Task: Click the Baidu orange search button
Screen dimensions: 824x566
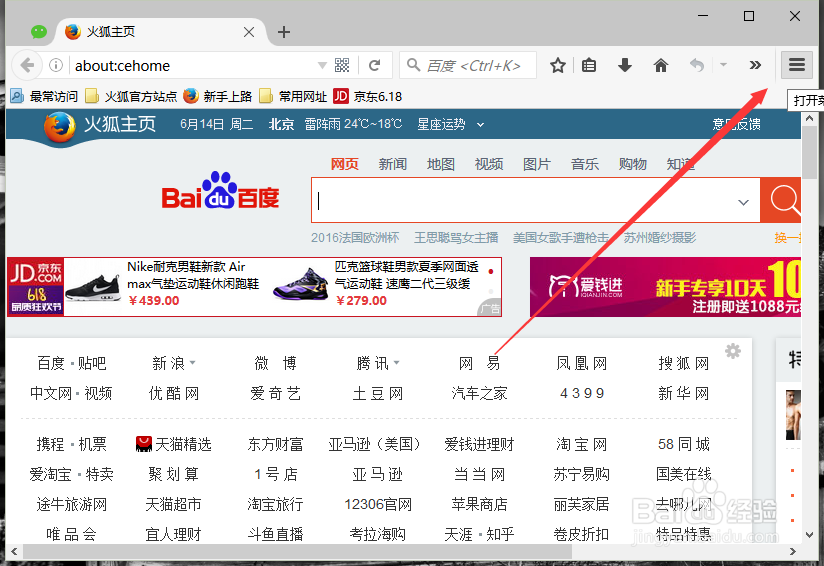Action: point(781,200)
